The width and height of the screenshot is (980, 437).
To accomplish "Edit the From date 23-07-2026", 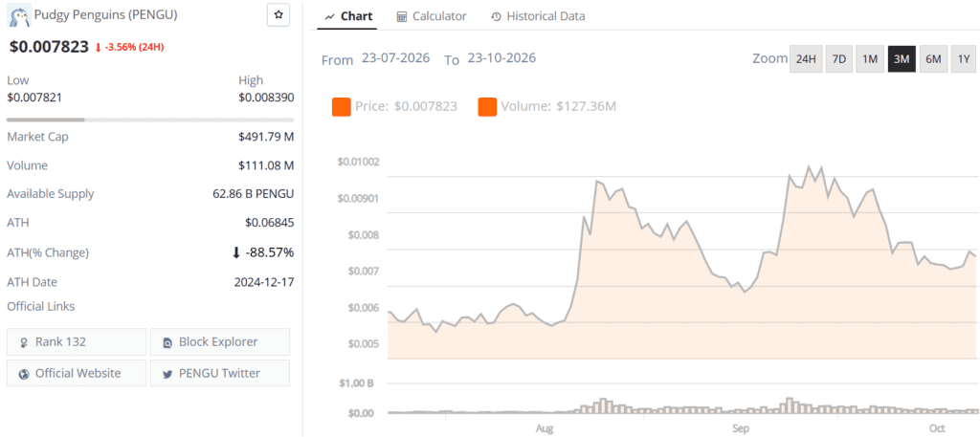I will click(x=395, y=58).
